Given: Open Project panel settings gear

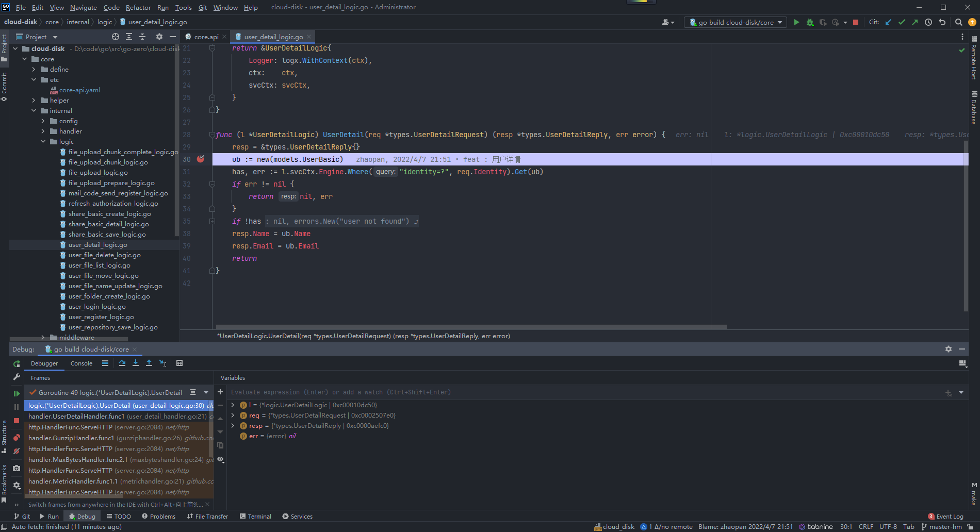Looking at the screenshot, I should 159,37.
